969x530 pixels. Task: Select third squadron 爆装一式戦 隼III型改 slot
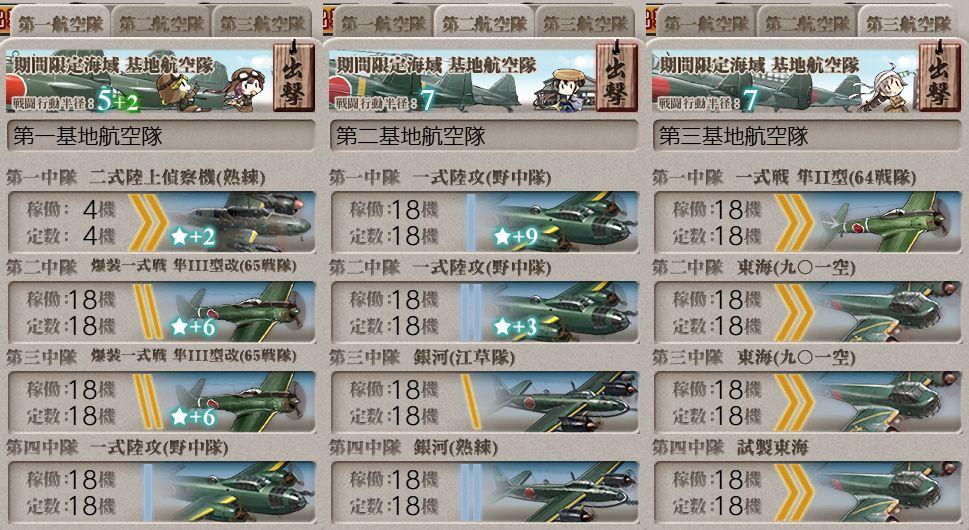pos(162,402)
